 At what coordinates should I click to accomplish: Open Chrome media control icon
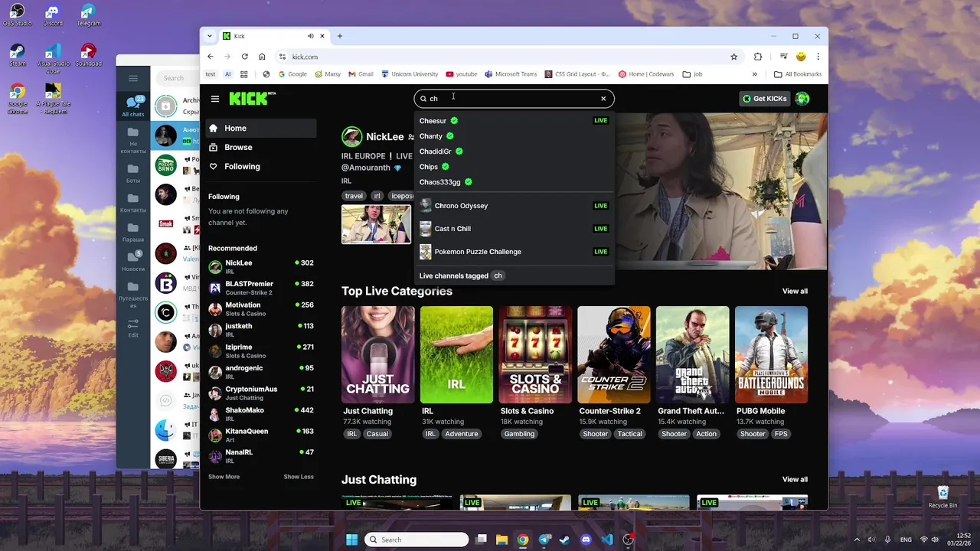(783, 57)
